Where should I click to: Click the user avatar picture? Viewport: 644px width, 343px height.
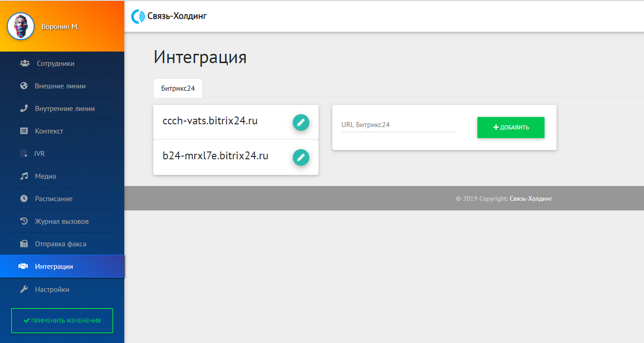pyautogui.click(x=21, y=26)
